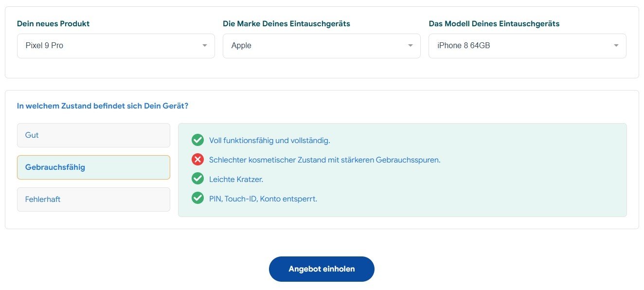Viewport: 644px width, 290px height.
Task: Select the "Gut" condition option
Action: (93, 135)
